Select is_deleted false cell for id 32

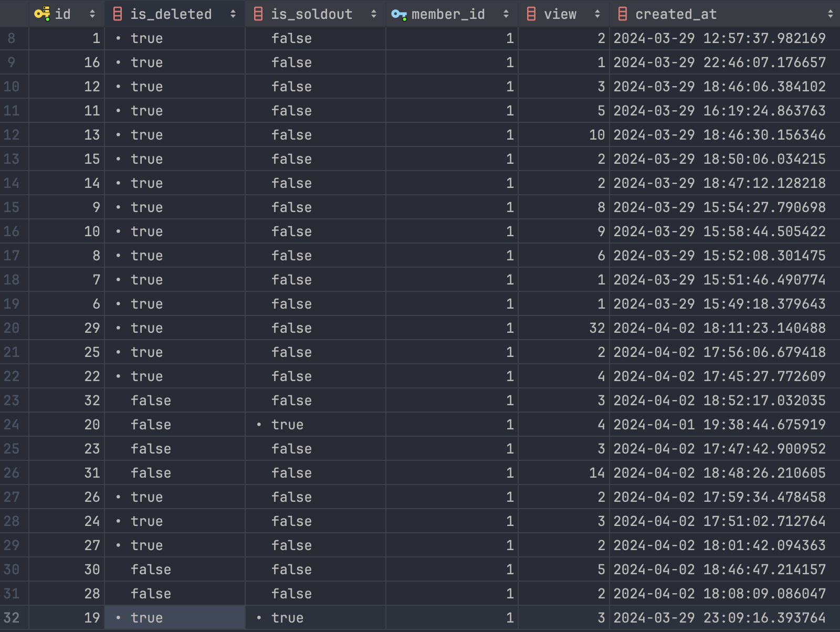point(175,401)
